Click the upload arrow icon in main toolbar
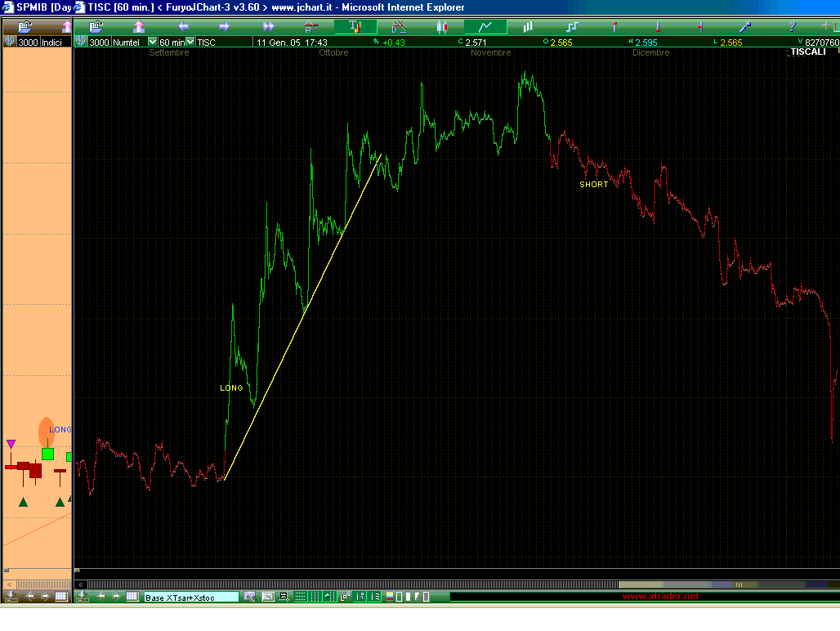 pyautogui.click(x=139, y=27)
